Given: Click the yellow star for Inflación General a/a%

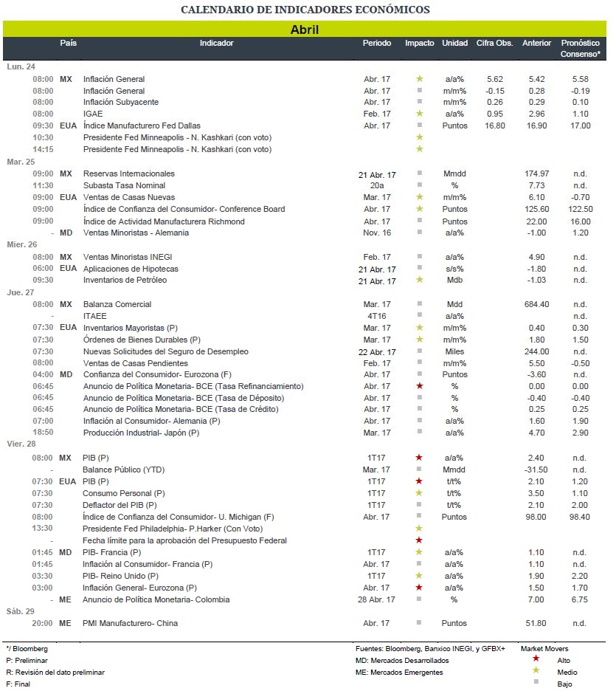Looking at the screenshot, I should click(420, 78).
